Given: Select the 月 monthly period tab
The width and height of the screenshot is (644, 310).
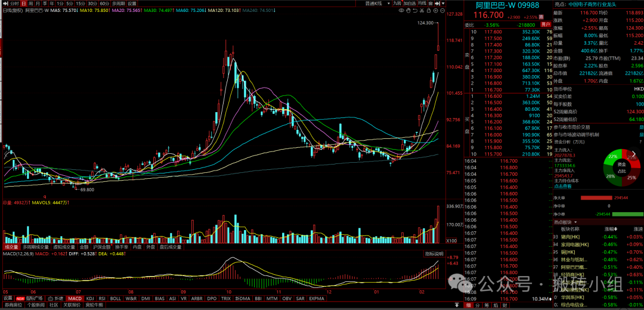Looking at the screenshot, I should [37, 4].
